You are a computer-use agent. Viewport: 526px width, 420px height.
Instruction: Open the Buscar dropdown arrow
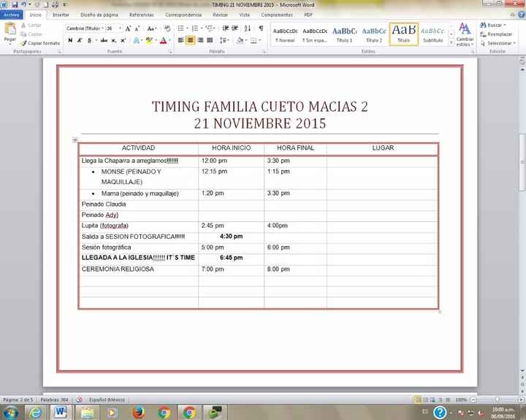[x=505, y=25]
